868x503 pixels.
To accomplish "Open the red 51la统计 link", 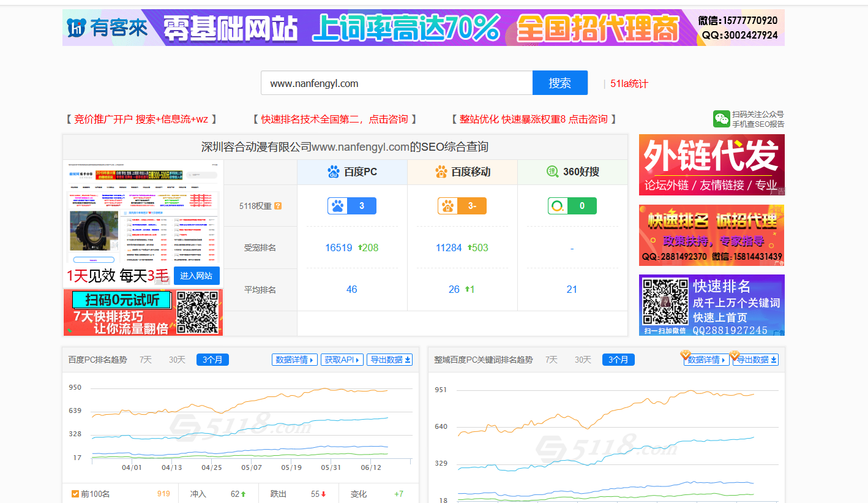I will pos(629,83).
